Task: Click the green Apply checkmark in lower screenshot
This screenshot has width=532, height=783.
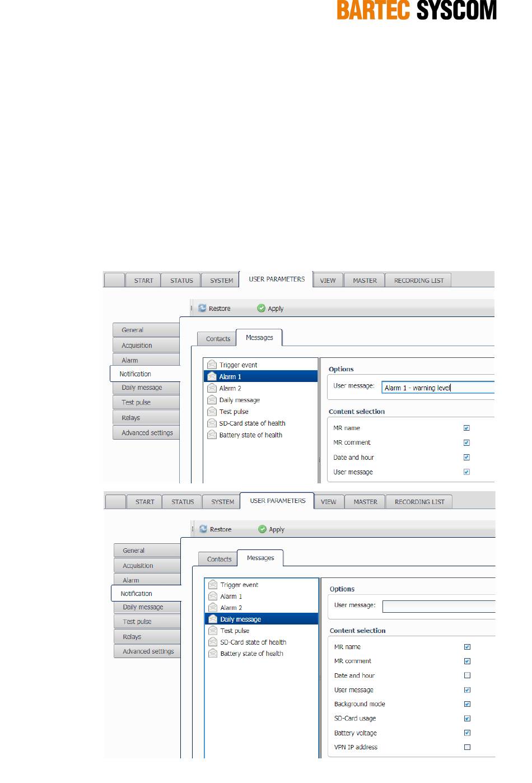Action: 262,529
